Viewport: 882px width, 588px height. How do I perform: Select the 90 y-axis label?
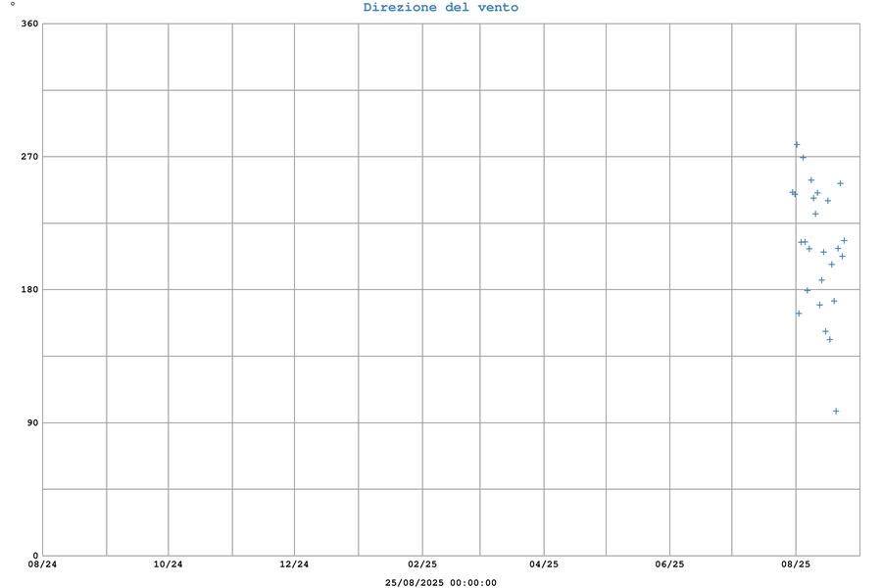coord(32,422)
